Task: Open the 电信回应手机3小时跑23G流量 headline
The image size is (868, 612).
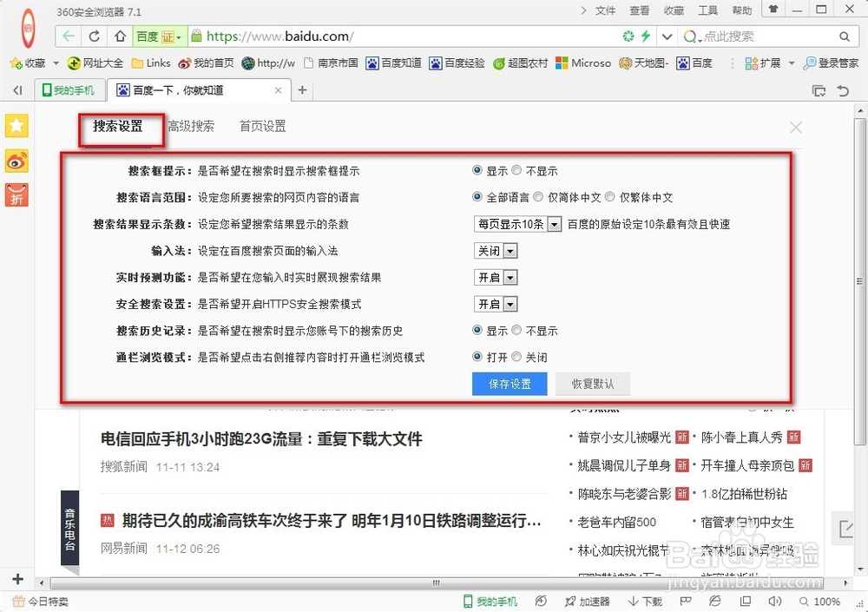Action: (x=261, y=439)
